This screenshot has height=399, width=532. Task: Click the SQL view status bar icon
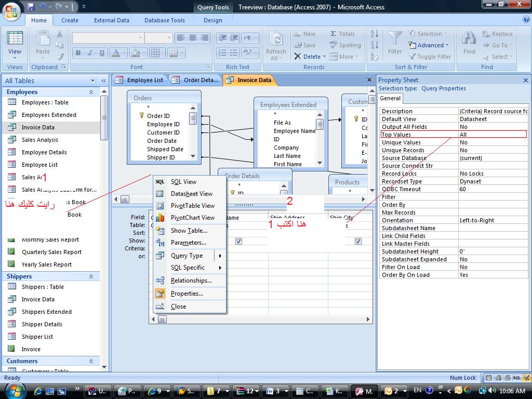point(517,378)
